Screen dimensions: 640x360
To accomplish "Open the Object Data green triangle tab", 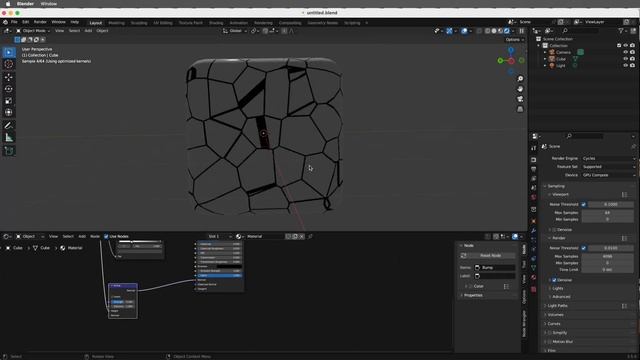I will [x=533, y=268].
